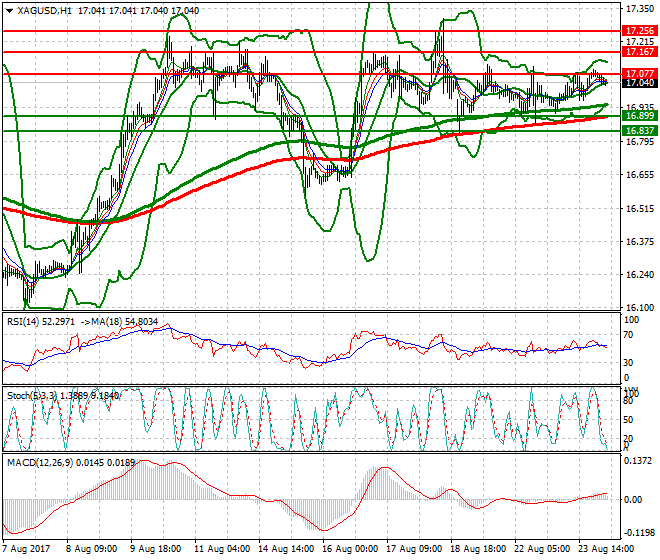Click the 16 Aug 00:00 time label

[350, 549]
